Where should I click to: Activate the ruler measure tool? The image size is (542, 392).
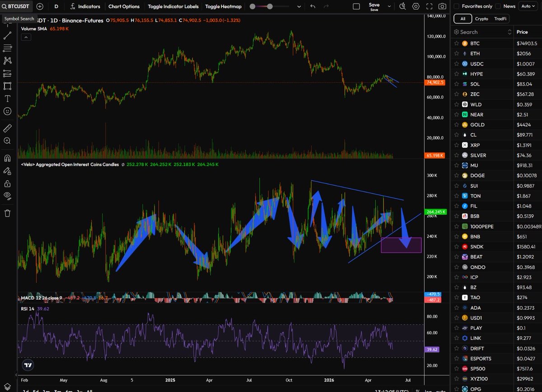point(8,128)
